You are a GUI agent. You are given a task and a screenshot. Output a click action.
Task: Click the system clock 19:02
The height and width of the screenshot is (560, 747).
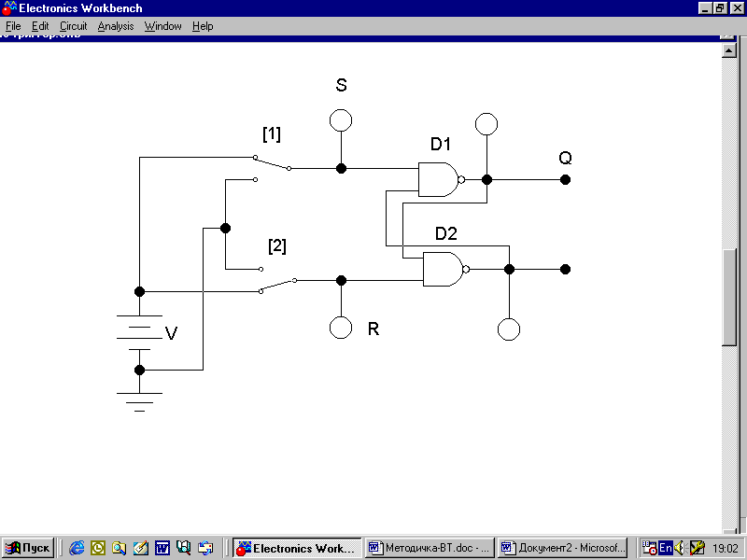click(x=726, y=549)
